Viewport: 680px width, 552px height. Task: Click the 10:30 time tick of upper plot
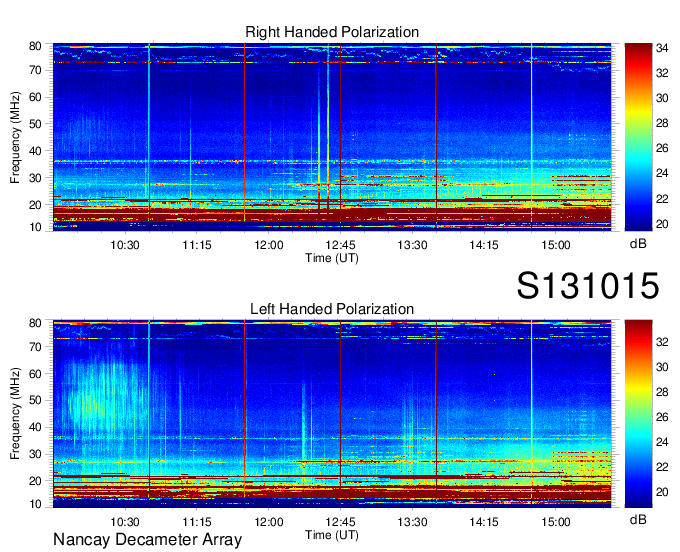click(x=125, y=245)
